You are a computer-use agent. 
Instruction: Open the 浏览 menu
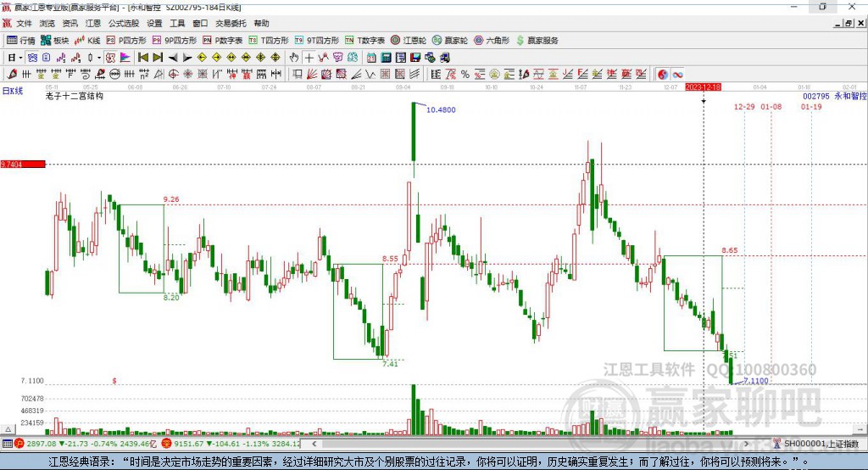pos(47,23)
